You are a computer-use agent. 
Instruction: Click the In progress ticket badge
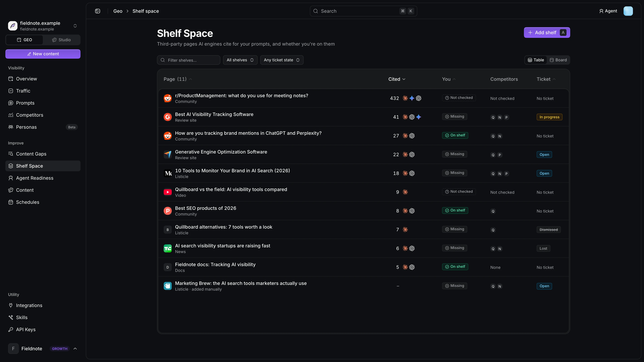[x=549, y=117]
